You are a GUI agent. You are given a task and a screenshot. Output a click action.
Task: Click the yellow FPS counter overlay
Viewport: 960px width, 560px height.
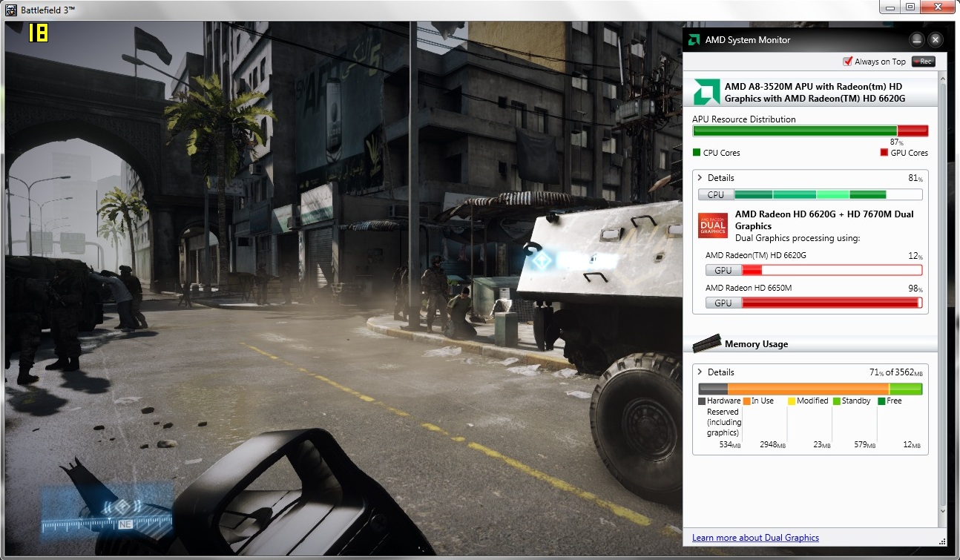(38, 33)
